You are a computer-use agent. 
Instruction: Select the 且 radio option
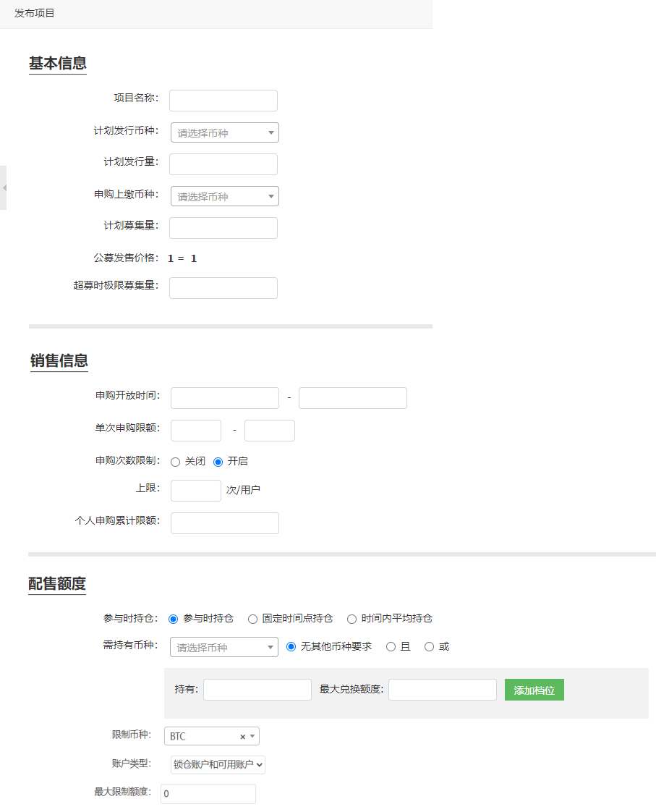point(391,647)
